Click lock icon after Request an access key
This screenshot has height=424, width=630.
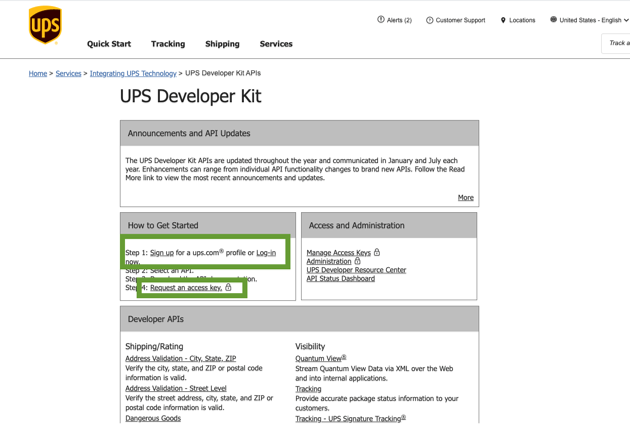coord(229,288)
